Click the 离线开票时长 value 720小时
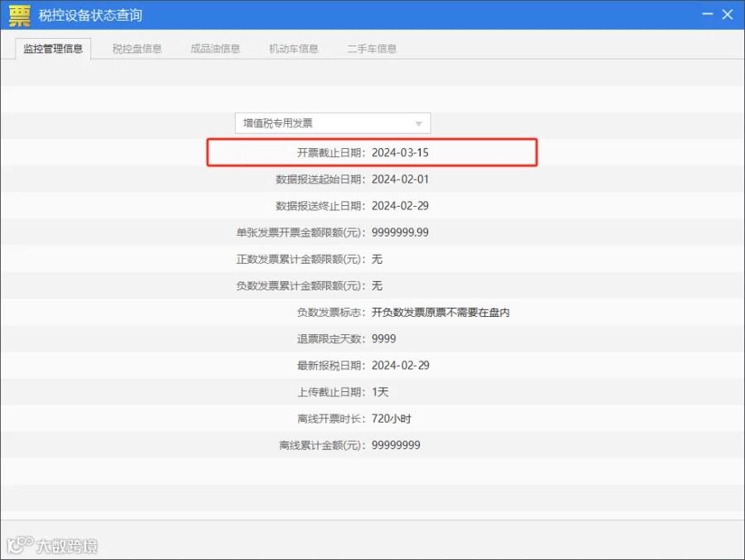 click(392, 419)
